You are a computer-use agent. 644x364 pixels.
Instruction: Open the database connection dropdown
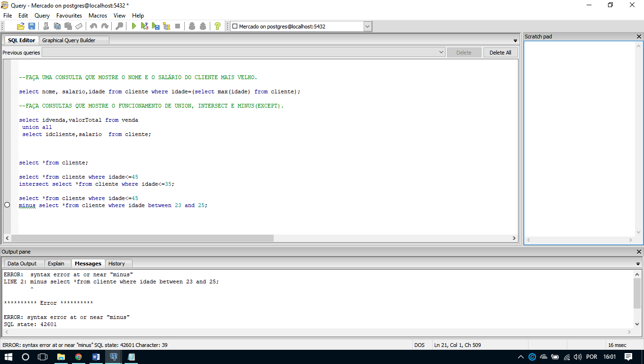tap(367, 27)
